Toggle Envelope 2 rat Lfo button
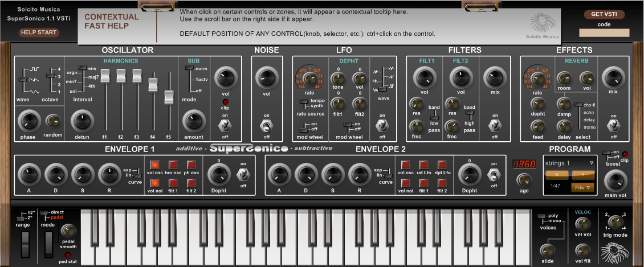 424,165
